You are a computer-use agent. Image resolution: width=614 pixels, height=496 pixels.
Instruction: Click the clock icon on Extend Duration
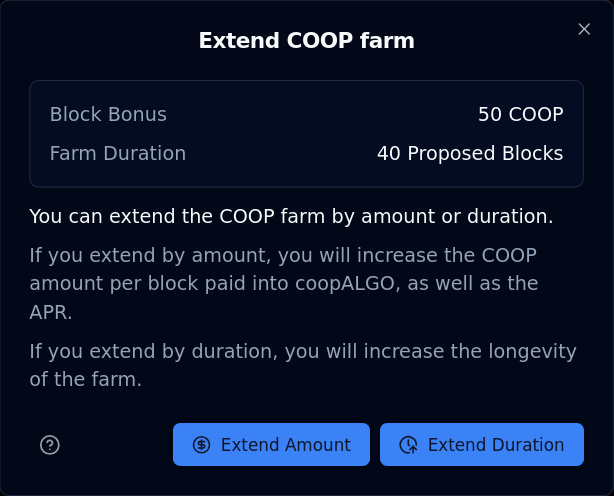[408, 445]
